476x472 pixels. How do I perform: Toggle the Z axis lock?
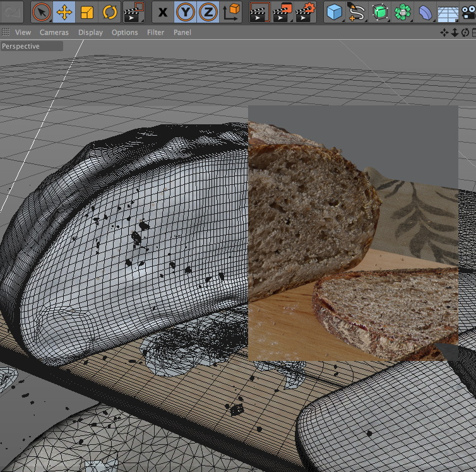tap(208, 12)
